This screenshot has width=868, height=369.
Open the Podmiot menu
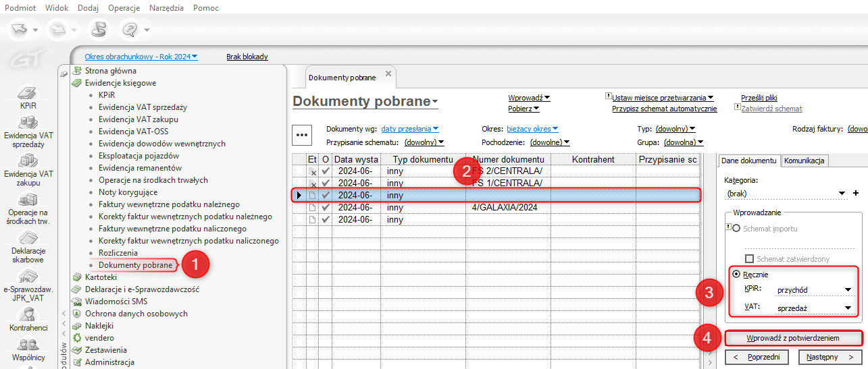(20, 7)
